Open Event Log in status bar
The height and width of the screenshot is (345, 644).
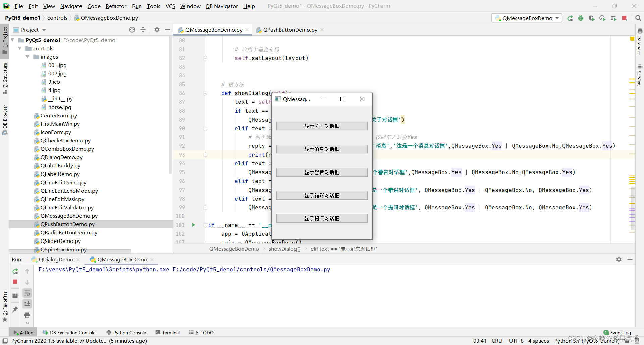pos(617,332)
